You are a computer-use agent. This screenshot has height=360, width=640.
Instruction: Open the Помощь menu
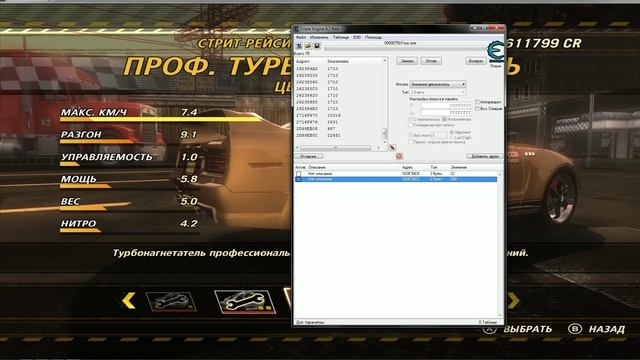coord(373,37)
